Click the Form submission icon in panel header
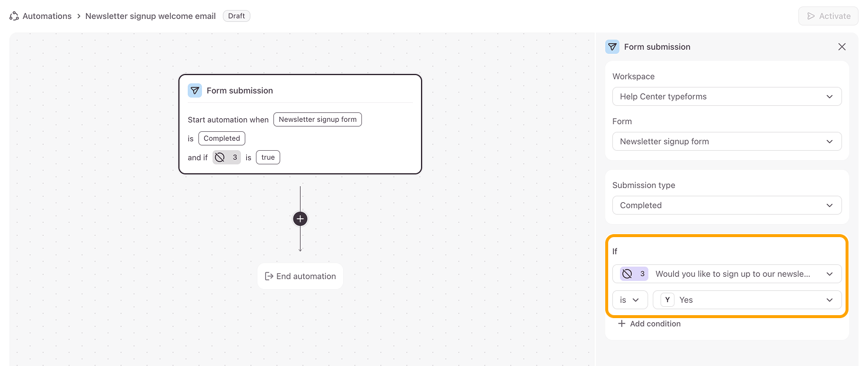 612,47
